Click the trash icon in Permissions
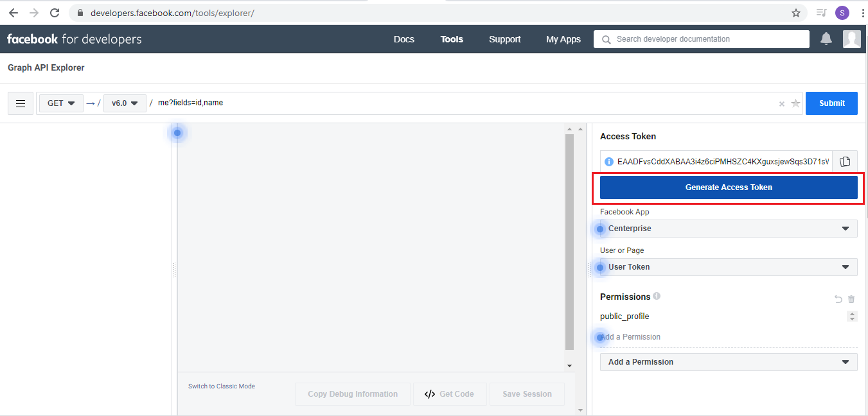 point(851,299)
